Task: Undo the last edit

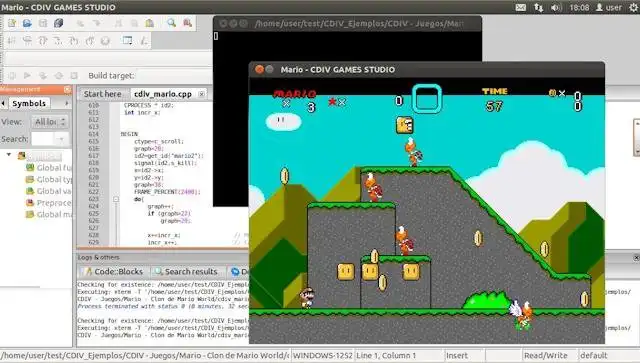Action: click(80, 23)
